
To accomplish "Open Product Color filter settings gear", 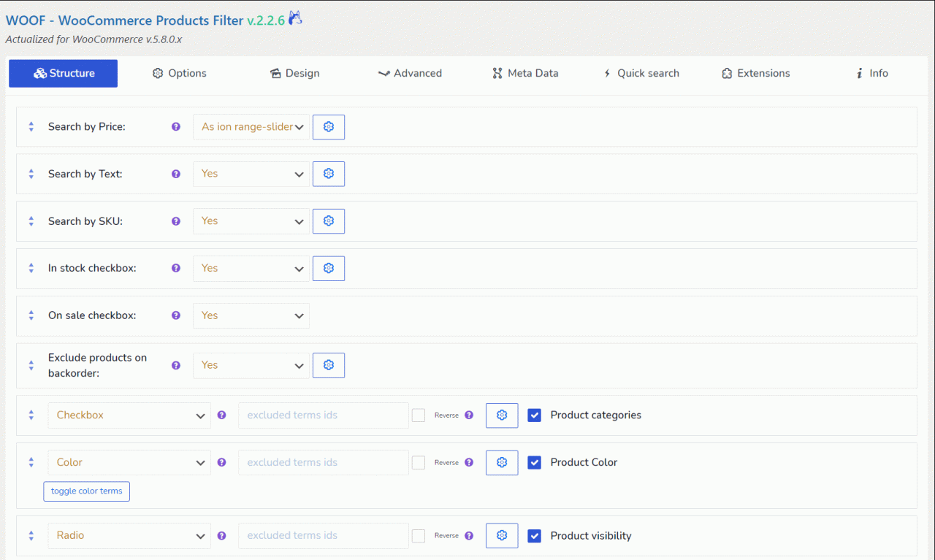I will (501, 462).
